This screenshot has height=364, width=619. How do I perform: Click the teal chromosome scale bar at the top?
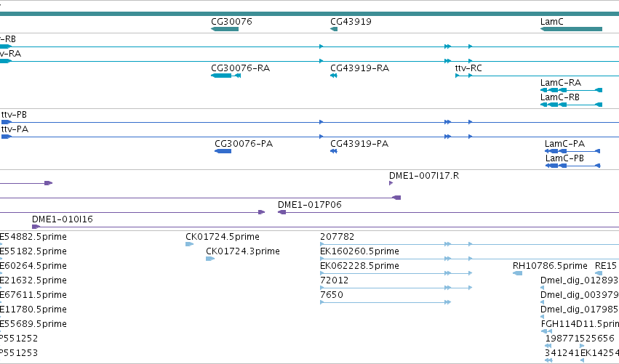point(310,14)
